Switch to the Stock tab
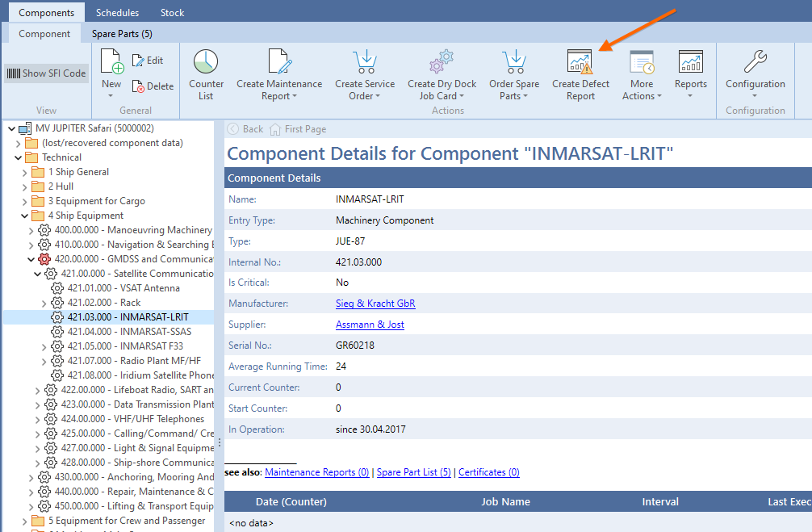The height and width of the screenshot is (532, 812). (173, 12)
